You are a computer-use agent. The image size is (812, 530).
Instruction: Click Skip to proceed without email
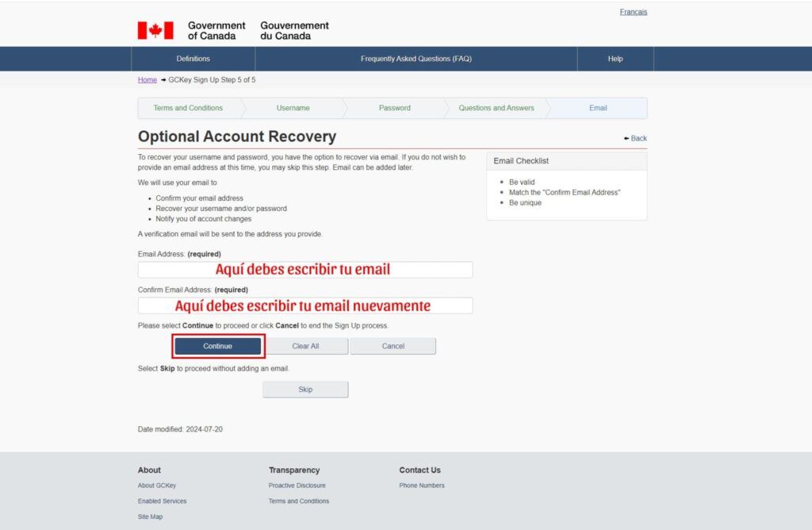(x=305, y=390)
